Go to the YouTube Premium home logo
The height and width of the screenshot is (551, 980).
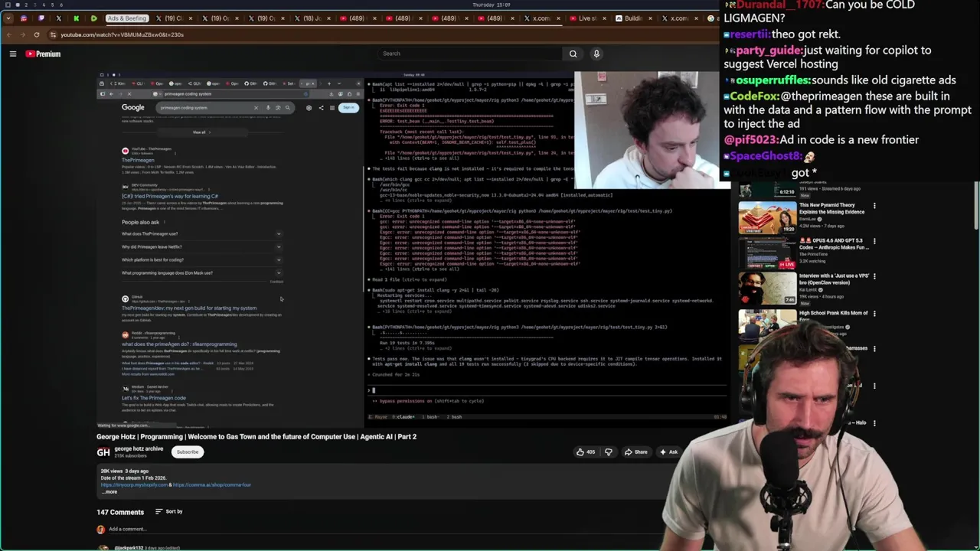43,54
